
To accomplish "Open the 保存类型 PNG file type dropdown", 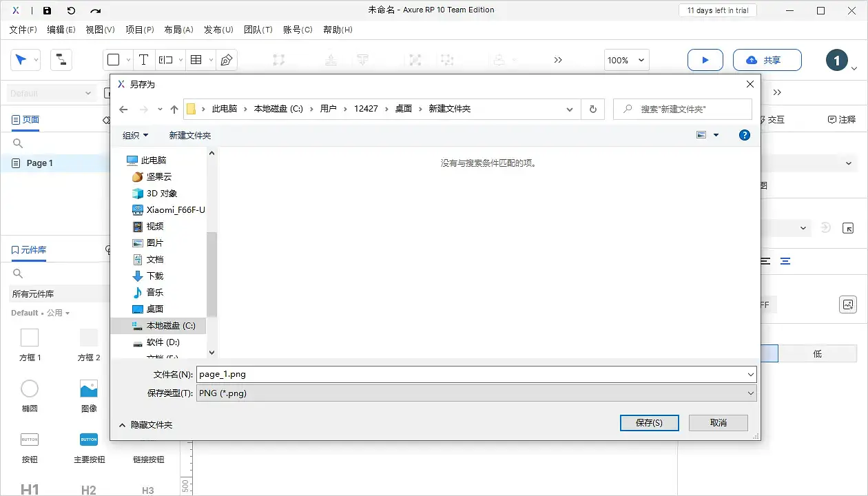I will pyautogui.click(x=750, y=393).
